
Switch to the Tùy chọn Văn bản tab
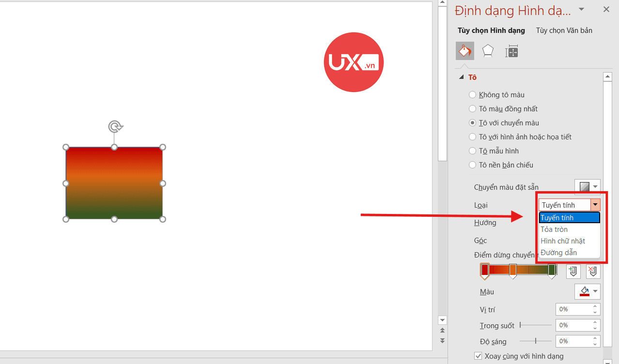point(564,30)
